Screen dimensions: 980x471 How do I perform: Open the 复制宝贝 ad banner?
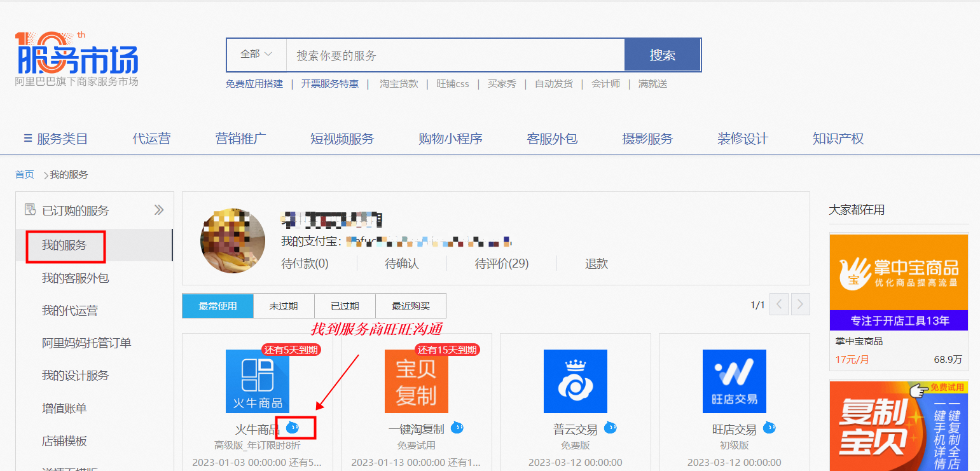point(899,425)
